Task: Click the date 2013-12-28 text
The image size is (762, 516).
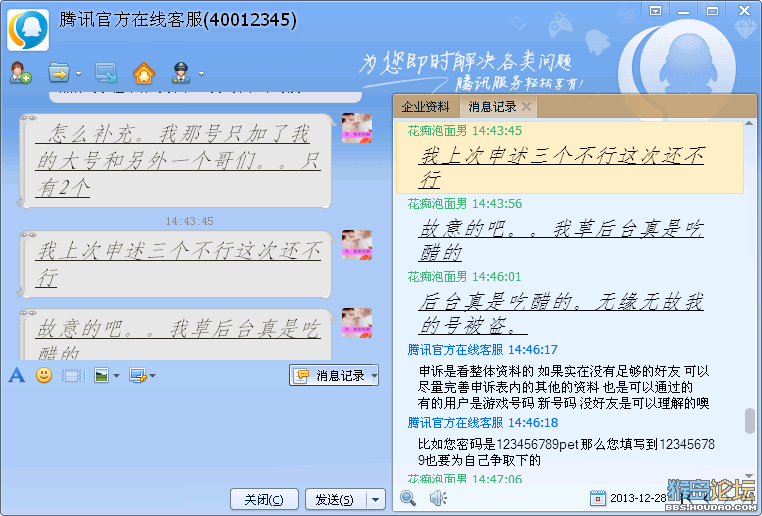Action: pos(638,498)
